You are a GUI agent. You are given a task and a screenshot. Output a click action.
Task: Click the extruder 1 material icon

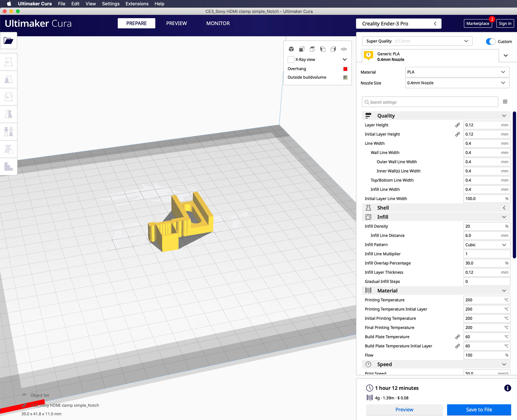coord(368,55)
